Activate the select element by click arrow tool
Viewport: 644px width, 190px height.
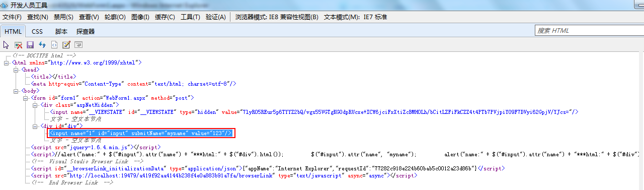(6, 45)
